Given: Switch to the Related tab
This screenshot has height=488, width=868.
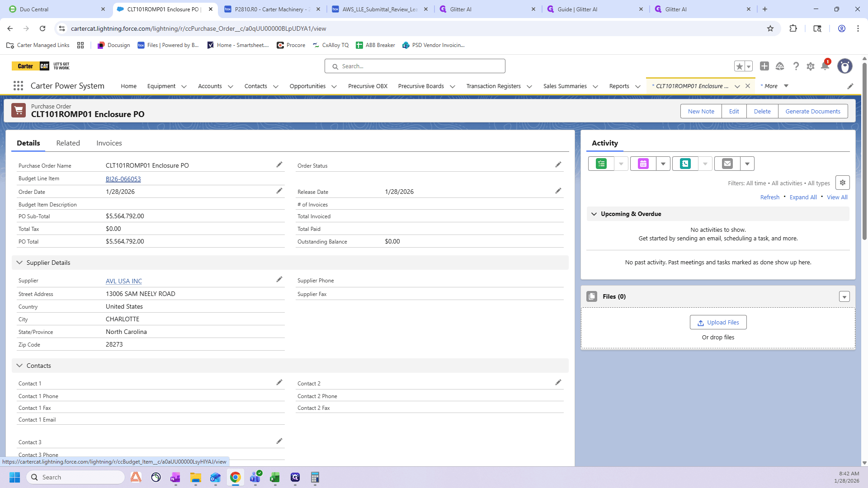Looking at the screenshot, I should [68, 143].
